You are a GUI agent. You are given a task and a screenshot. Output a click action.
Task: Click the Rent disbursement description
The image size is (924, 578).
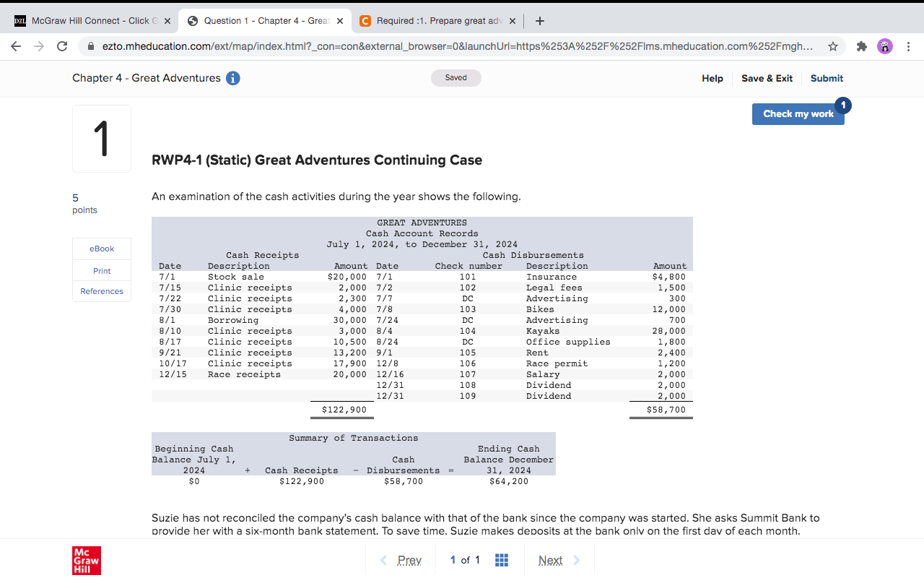pos(537,353)
